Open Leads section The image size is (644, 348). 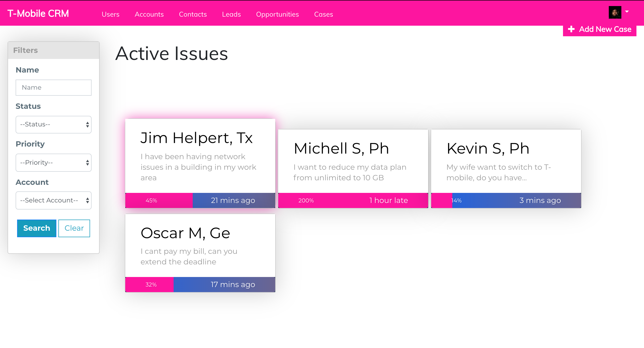click(x=231, y=14)
